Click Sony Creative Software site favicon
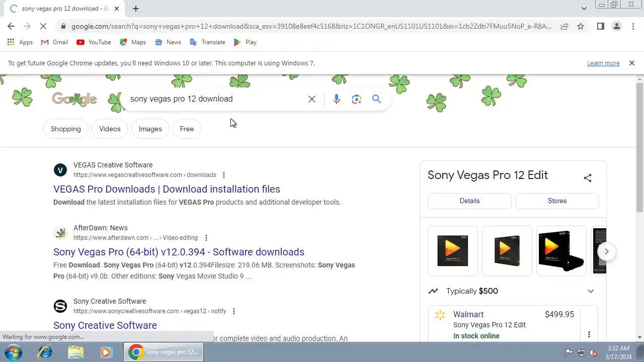 (60, 306)
